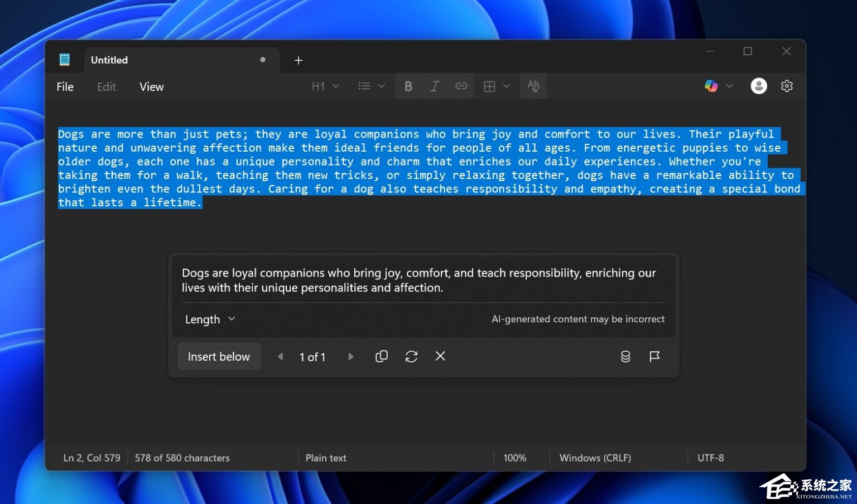Close the Notepad window
857x504 pixels.
787,51
